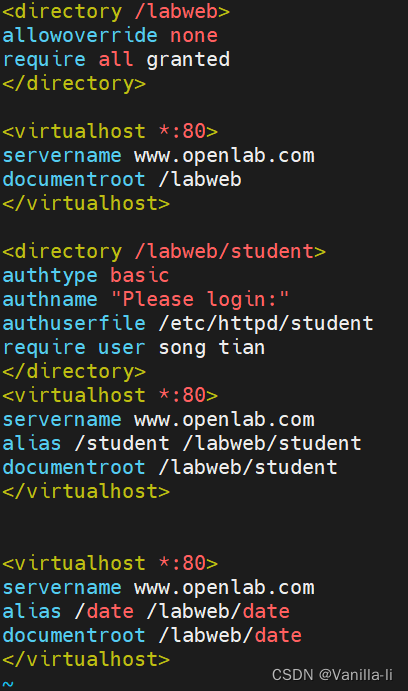This screenshot has width=408, height=691.
Task: Click documentroot /labweb line
Action: [122, 179]
